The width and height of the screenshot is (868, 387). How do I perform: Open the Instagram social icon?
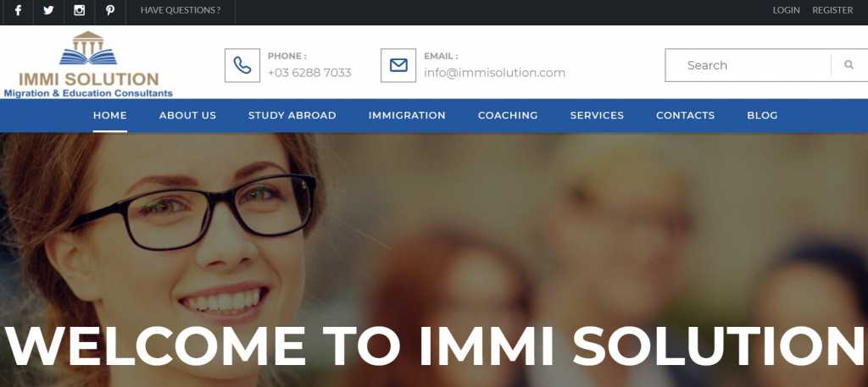79,10
